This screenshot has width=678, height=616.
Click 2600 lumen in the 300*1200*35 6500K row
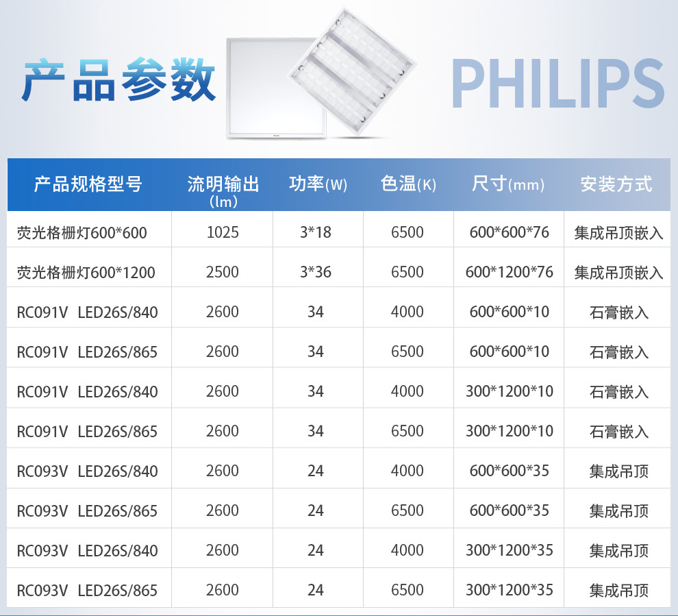tap(223, 591)
